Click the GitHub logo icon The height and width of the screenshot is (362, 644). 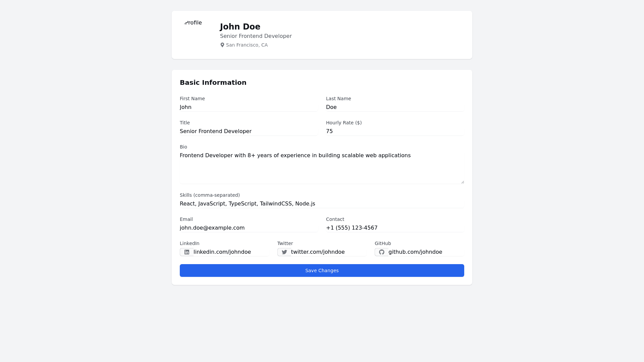pyautogui.click(x=382, y=252)
